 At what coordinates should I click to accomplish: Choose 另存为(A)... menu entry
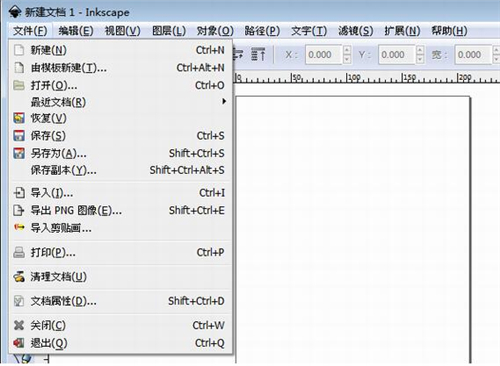[120, 153]
